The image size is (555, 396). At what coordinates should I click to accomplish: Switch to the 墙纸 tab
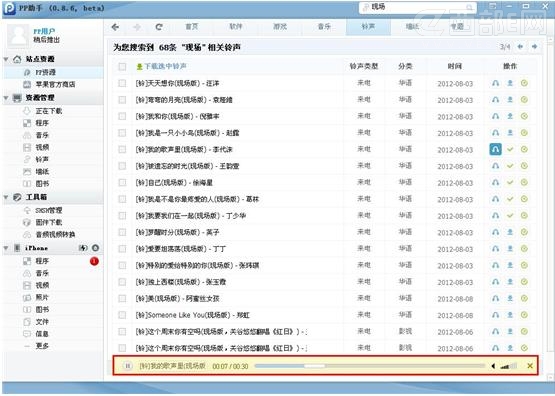click(412, 27)
